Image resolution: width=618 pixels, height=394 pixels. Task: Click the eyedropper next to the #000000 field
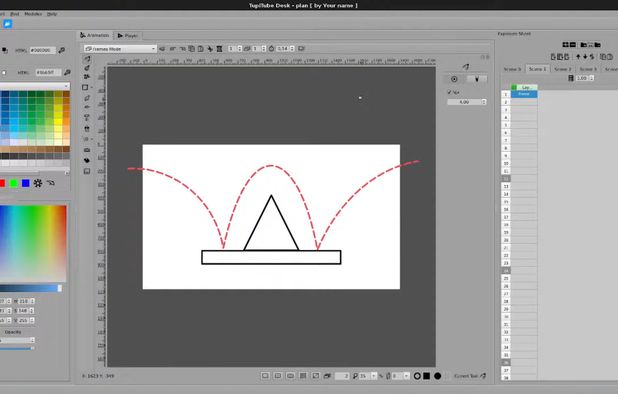[x=62, y=50]
